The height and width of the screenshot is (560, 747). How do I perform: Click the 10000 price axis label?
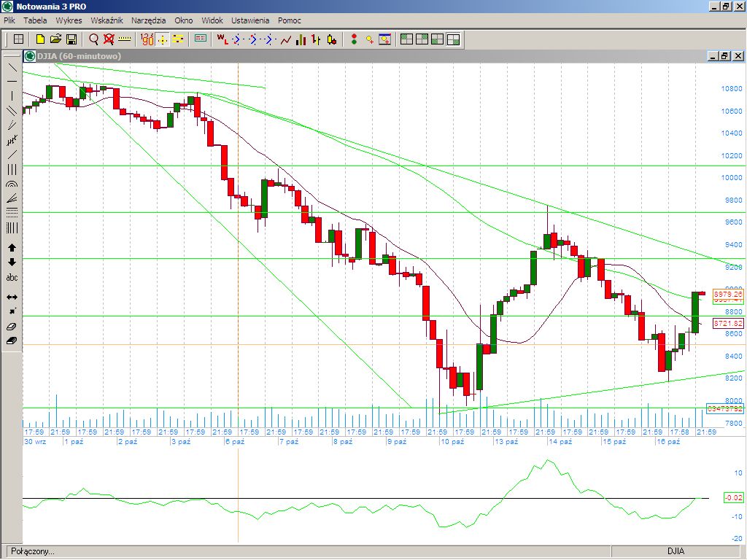(x=731, y=178)
